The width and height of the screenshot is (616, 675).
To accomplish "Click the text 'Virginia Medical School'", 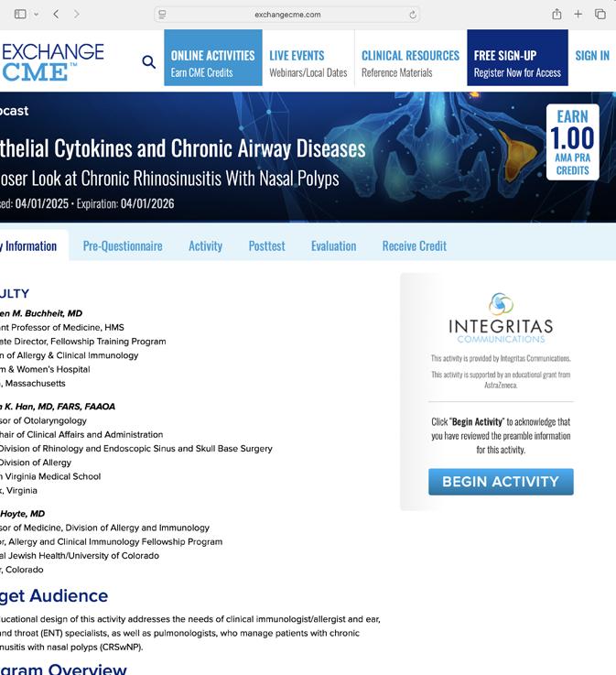I will [x=52, y=476].
